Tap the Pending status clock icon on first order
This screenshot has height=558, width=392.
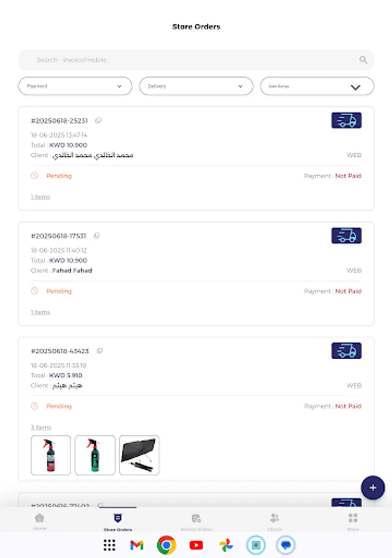pos(36,175)
